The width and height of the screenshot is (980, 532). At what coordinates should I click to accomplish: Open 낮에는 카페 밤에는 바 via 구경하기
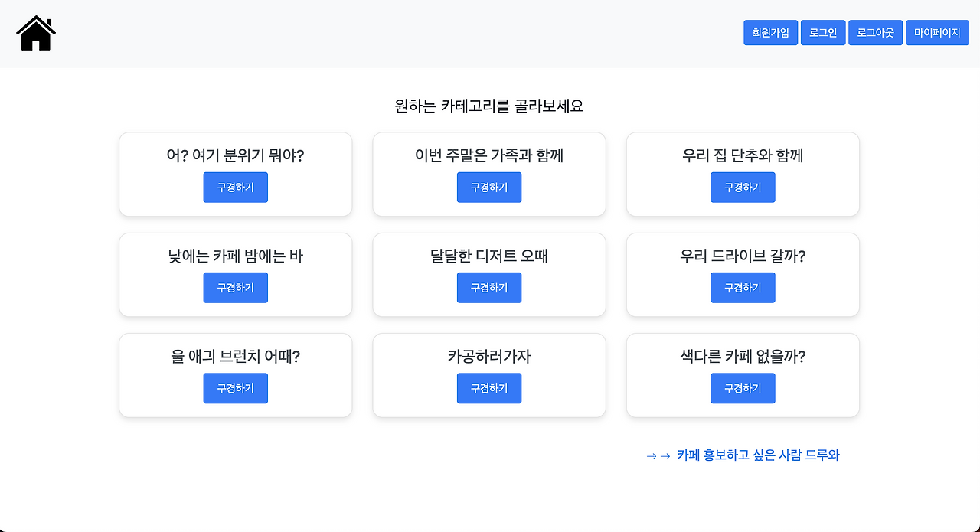click(235, 288)
